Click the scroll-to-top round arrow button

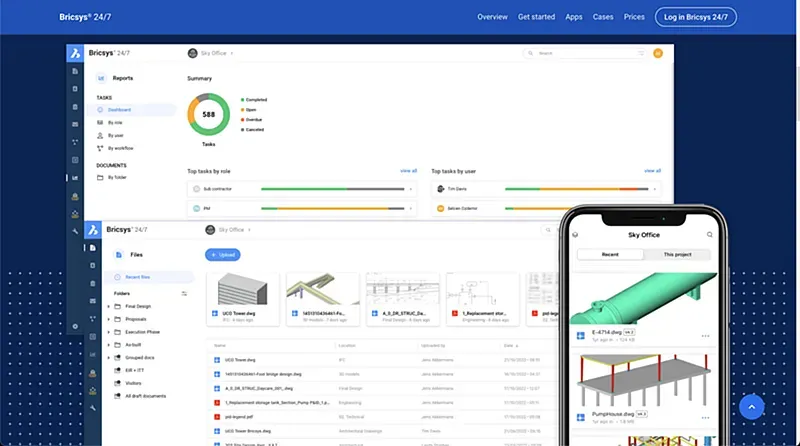point(751,407)
